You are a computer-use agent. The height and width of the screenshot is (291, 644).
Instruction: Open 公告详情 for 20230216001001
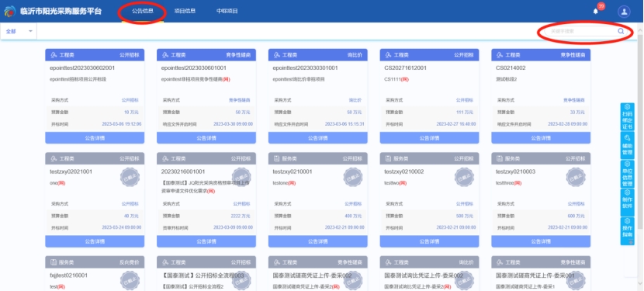click(x=206, y=241)
